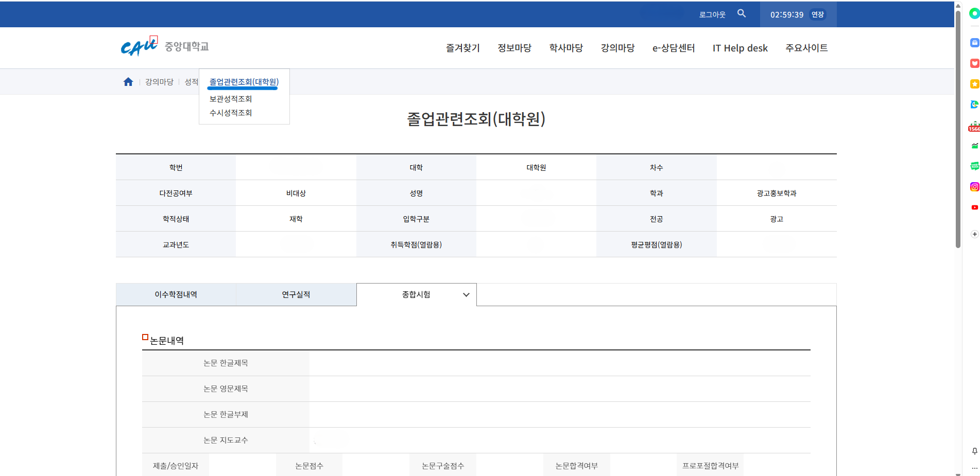
Task: Open the three-dots more options in sidebar
Action: pos(974,468)
